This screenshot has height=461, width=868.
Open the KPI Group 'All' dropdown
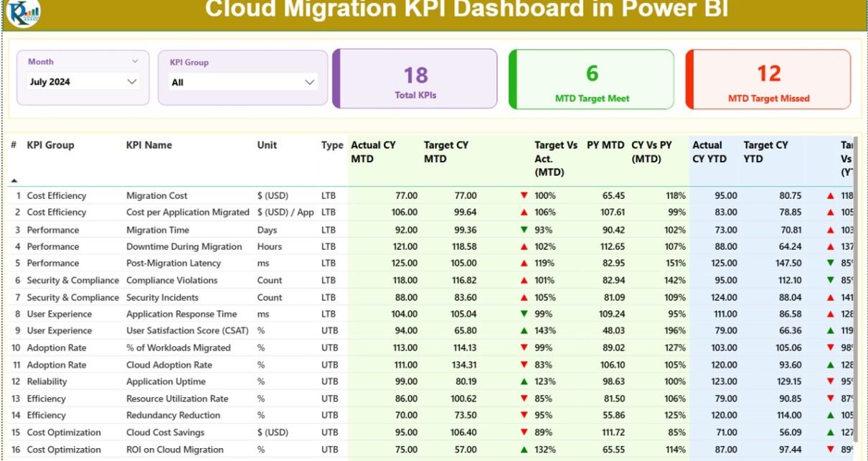309,83
